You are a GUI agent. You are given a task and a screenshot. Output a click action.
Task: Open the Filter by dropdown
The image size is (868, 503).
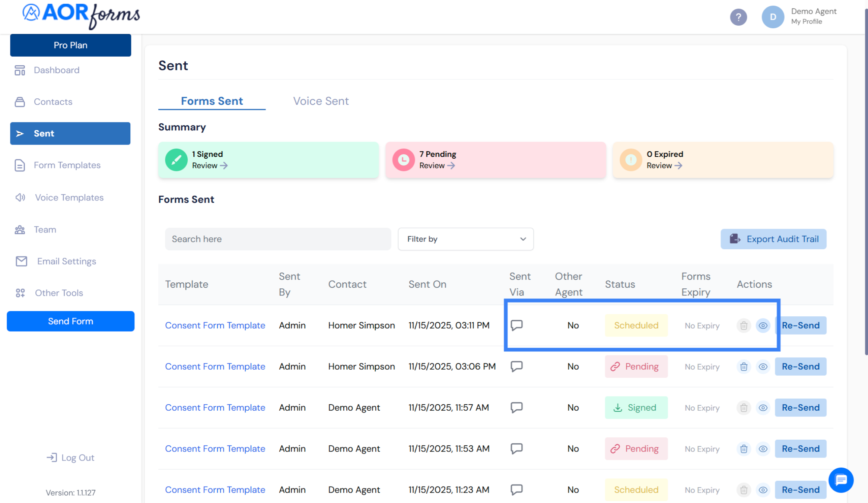coord(465,239)
